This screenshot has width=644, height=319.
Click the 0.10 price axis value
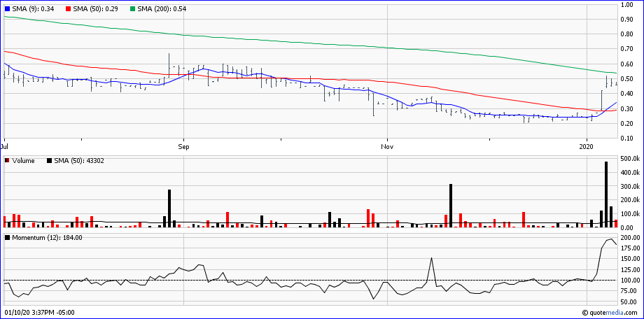click(x=627, y=139)
